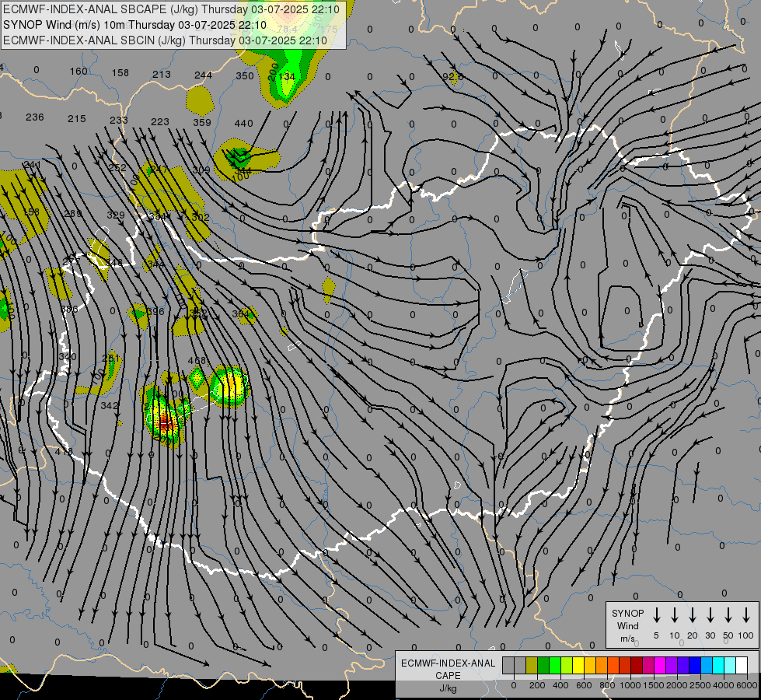
Task: Click the map value 386
Action: coord(69,309)
